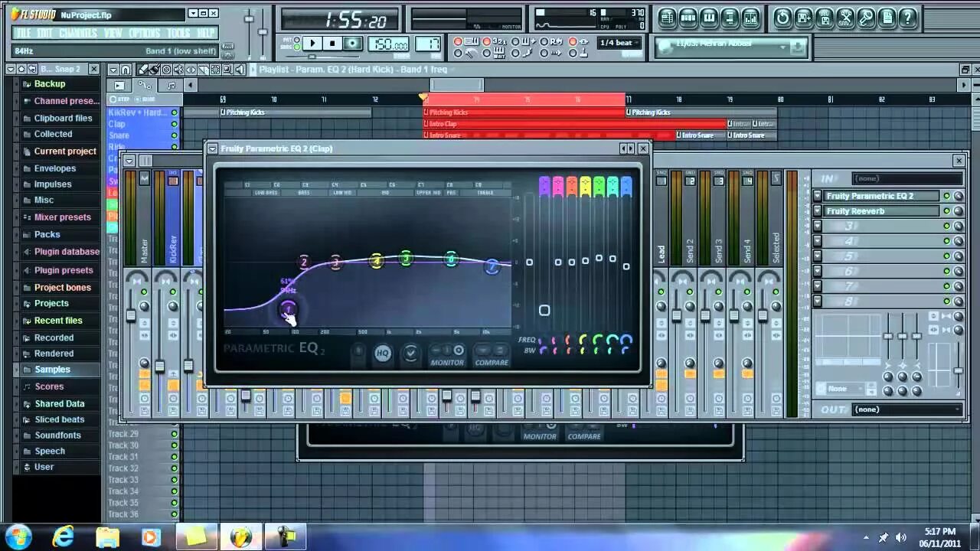Click the Record button in transport
The image size is (980, 551).
click(353, 44)
